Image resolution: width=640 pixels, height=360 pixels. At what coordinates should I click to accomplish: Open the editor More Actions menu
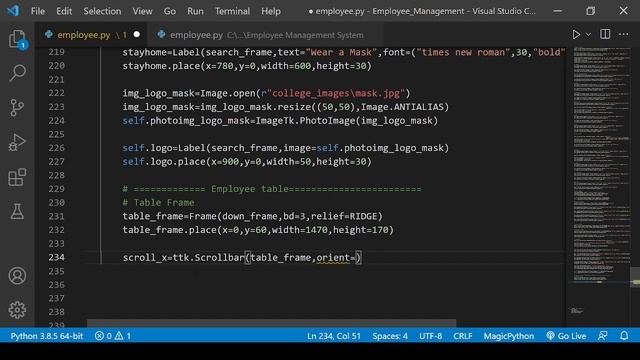[x=624, y=34]
